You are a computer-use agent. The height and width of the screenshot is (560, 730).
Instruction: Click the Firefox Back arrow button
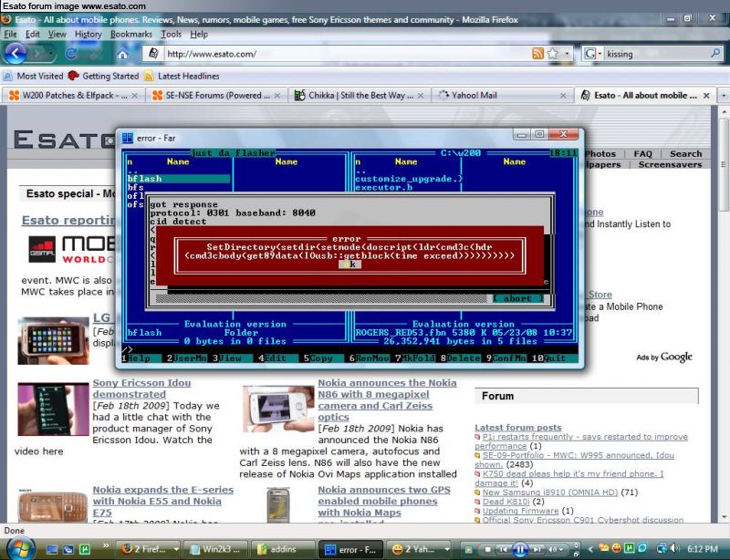15,54
